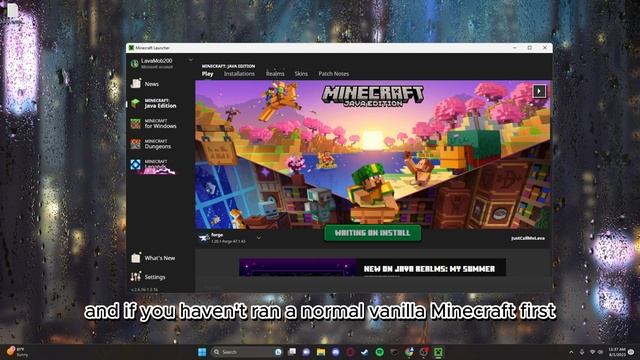This screenshot has width=640, height=360.
Task: Open Steam from the taskbar
Action: [x=365, y=352]
